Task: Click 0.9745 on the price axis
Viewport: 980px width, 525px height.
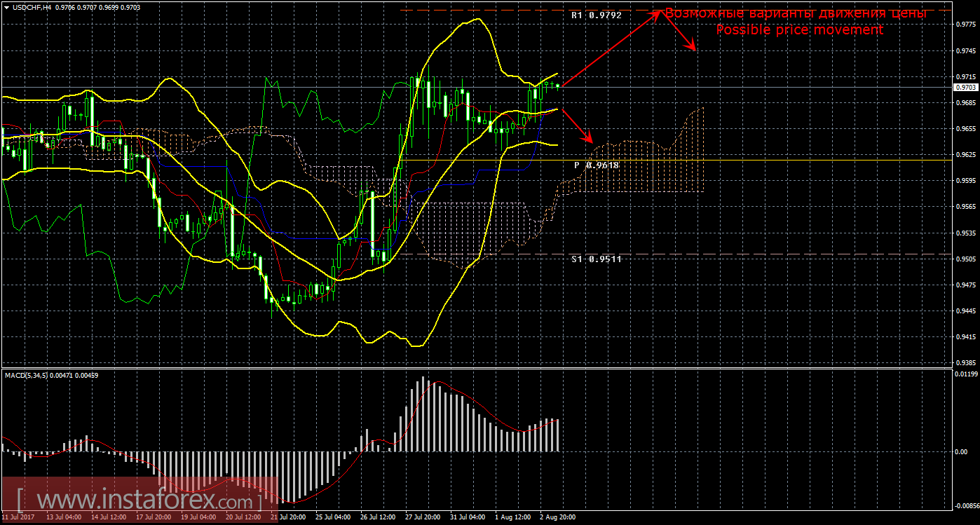Action: [x=966, y=51]
